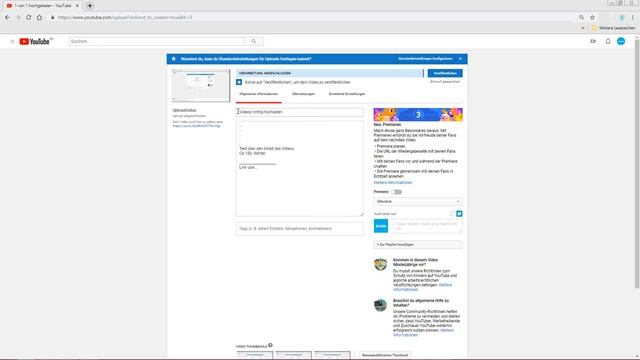Click the processing progress bar
Screen dimensions: 640x360
pos(330,73)
